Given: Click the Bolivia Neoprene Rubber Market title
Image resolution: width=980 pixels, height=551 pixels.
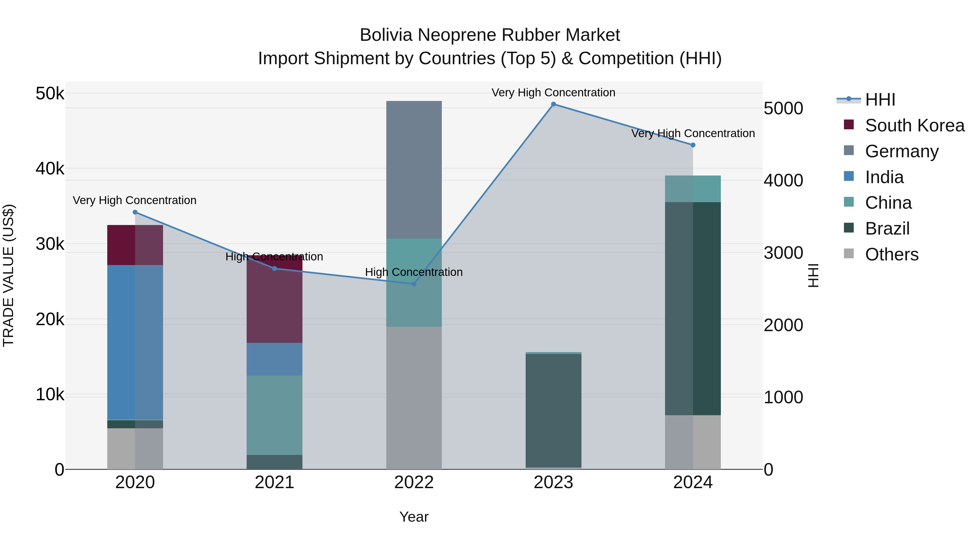Looking at the screenshot, I should click(490, 35).
